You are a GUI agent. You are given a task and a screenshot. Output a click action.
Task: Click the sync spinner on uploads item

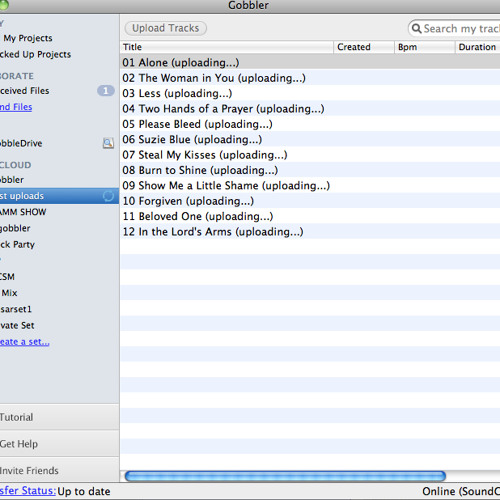tap(108, 196)
